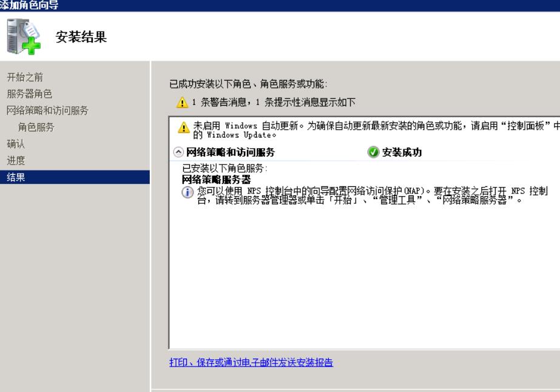Click the NPS 控制台 informational message text
The width and height of the screenshot is (560, 392).
click(372, 195)
